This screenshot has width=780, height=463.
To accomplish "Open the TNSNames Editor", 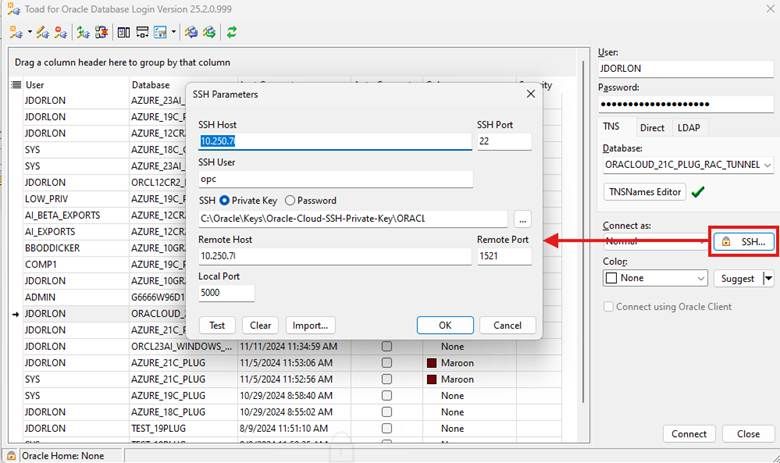I will (x=645, y=192).
